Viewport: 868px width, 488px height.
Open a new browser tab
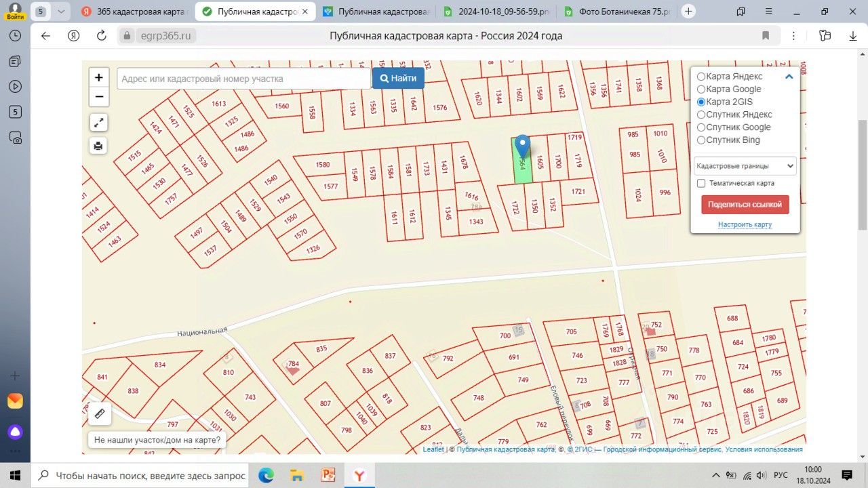coord(689,11)
